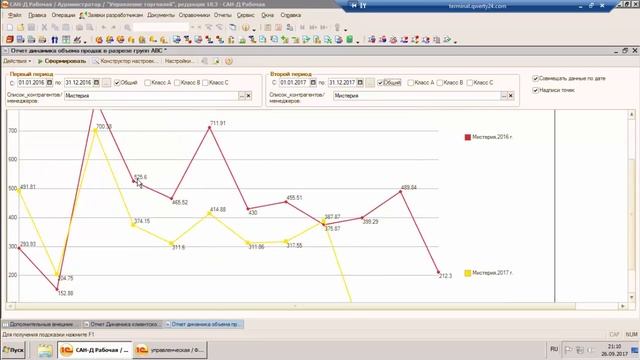Click the green cylinder database icon
Screen dimensions: 640x360
[349, 40]
